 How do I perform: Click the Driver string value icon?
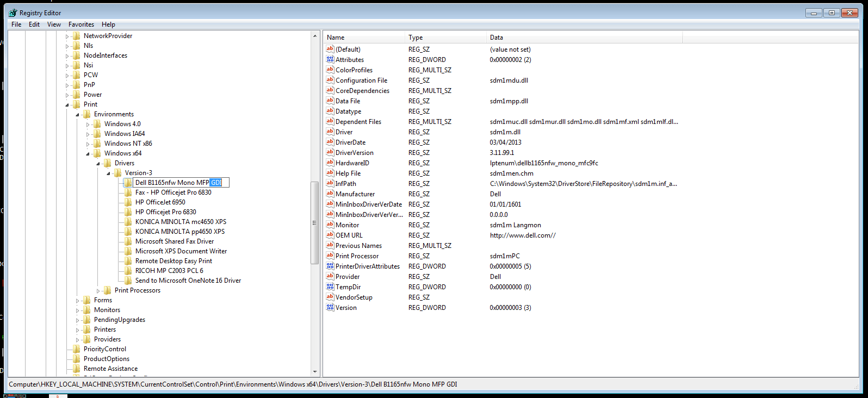tap(330, 132)
